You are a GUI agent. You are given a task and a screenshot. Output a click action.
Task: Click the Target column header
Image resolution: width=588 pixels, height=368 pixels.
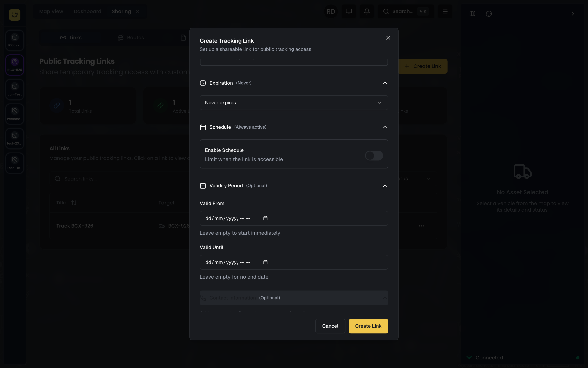click(x=166, y=203)
